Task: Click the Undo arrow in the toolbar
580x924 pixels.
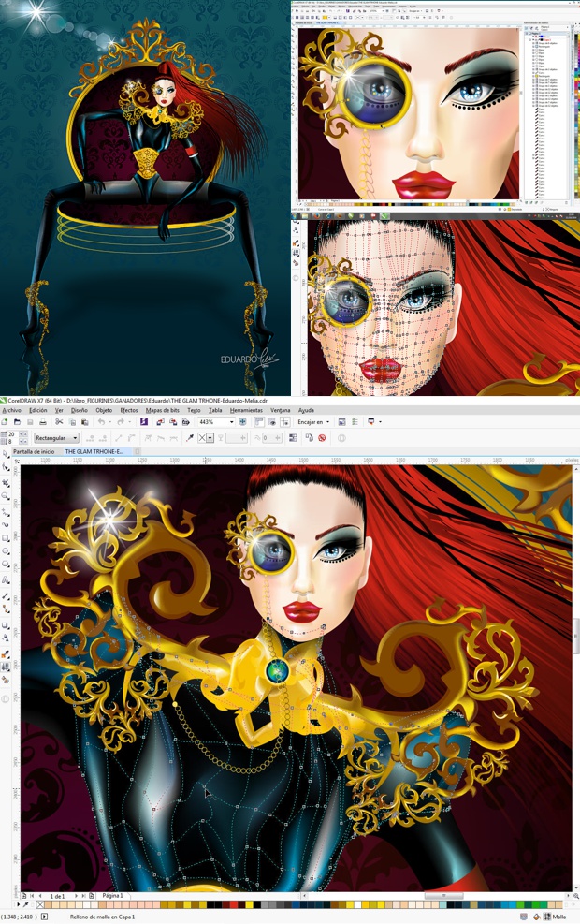Action: click(x=101, y=422)
